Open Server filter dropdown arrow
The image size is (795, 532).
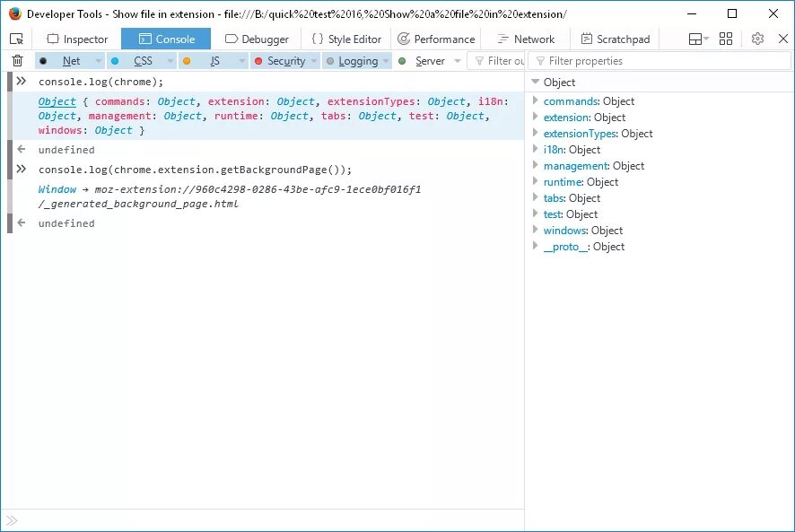pos(458,61)
